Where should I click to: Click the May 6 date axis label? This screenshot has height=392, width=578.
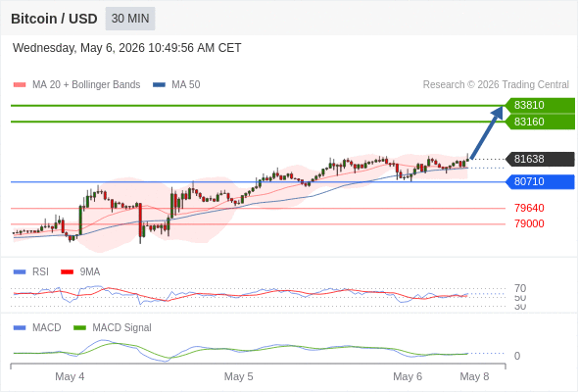point(408,376)
